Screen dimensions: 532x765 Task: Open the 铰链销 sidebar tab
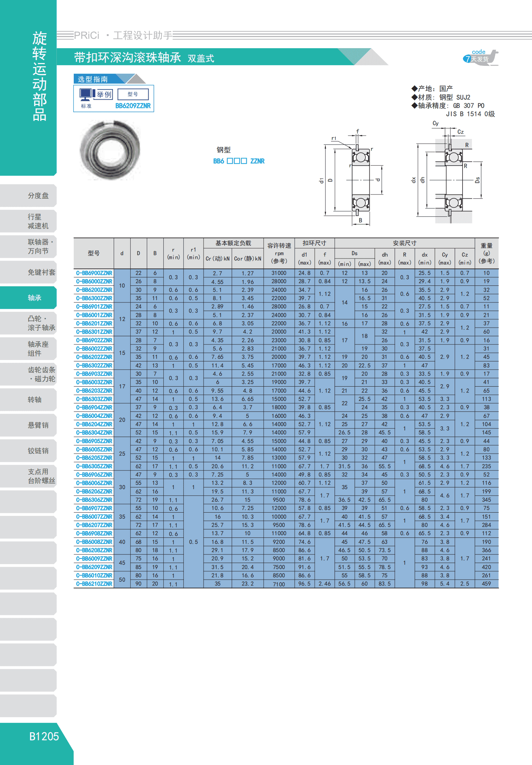(28, 451)
